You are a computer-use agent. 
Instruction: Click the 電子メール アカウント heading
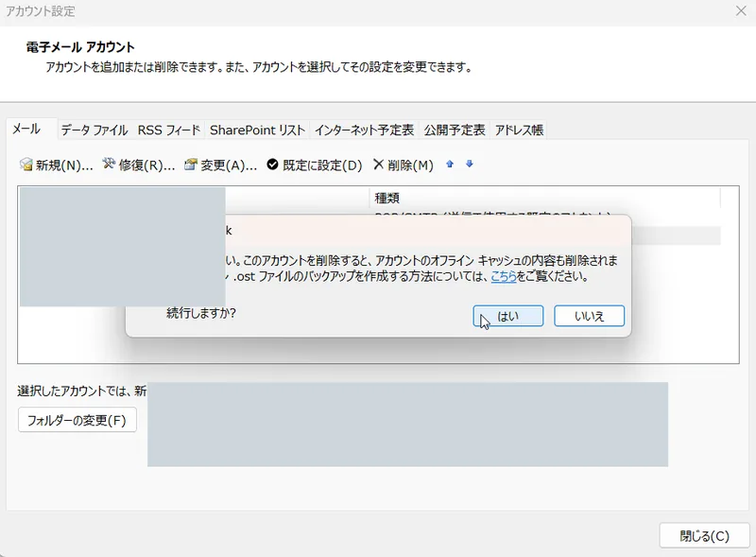(80, 47)
